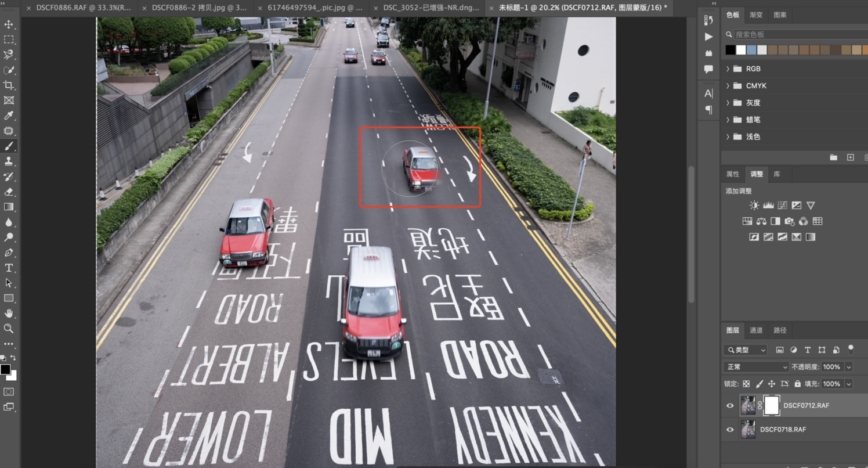Screen dimensions: 868x468
Task: Select the Zoom tool
Action: click(x=9, y=329)
